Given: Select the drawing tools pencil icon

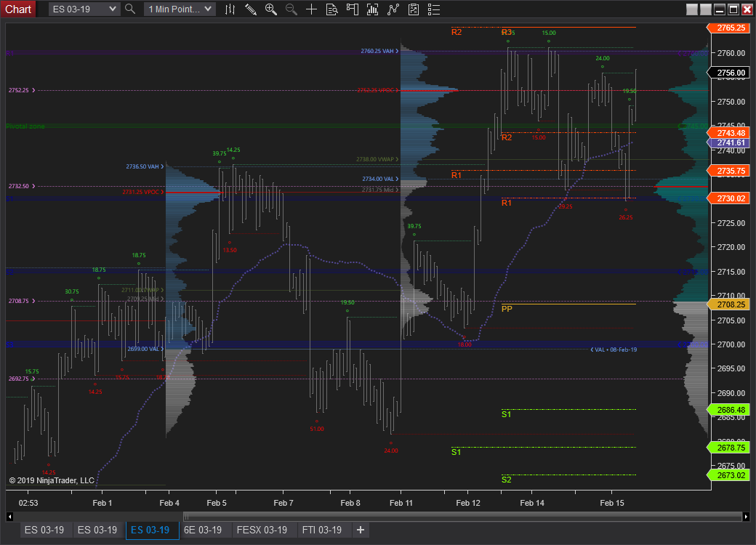Looking at the screenshot, I should click(250, 9).
